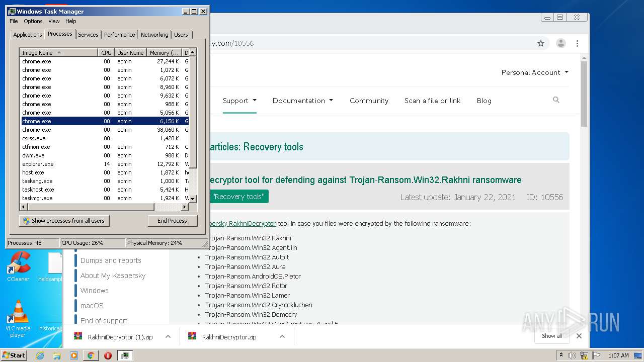Expand the Support menu
The height and width of the screenshot is (362, 644).
pos(239,101)
